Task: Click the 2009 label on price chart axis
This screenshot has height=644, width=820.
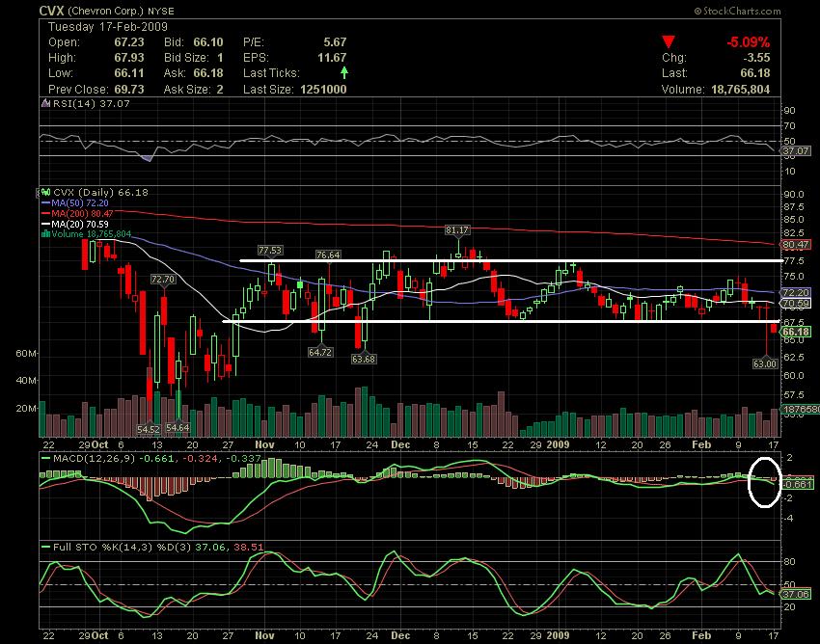Action: click(x=558, y=444)
